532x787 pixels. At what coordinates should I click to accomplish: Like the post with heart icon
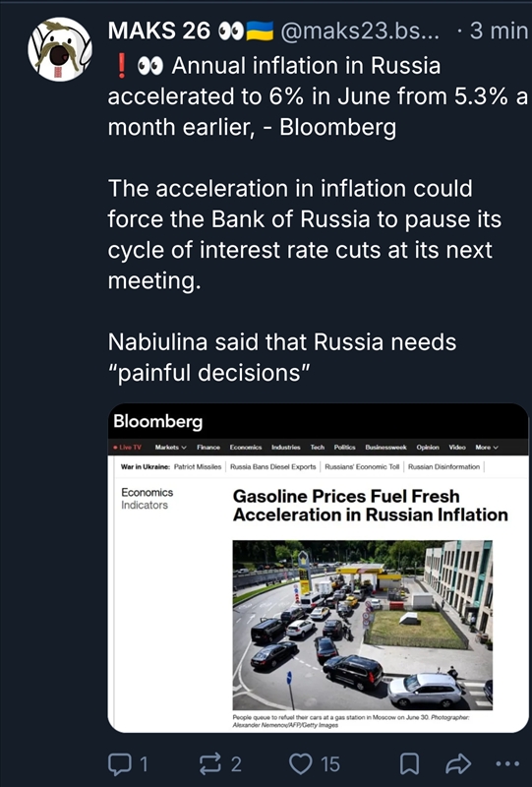(301, 764)
